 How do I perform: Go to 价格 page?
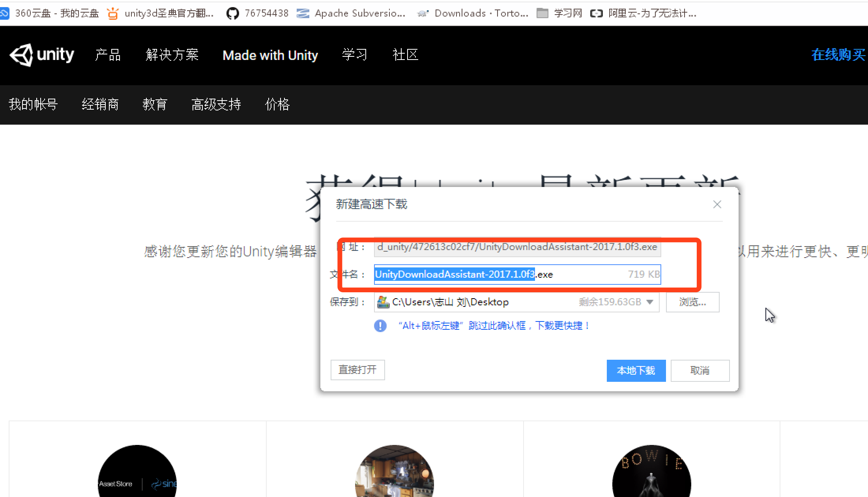click(x=277, y=105)
